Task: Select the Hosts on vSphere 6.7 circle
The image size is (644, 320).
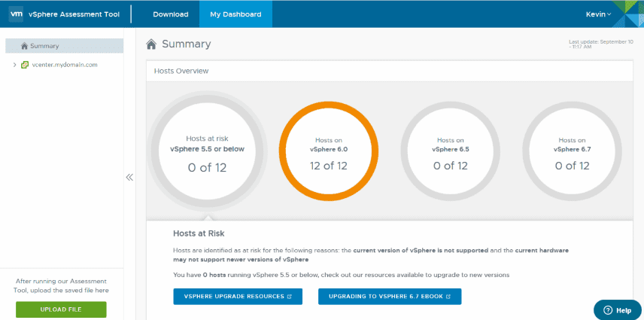Action: point(572,154)
